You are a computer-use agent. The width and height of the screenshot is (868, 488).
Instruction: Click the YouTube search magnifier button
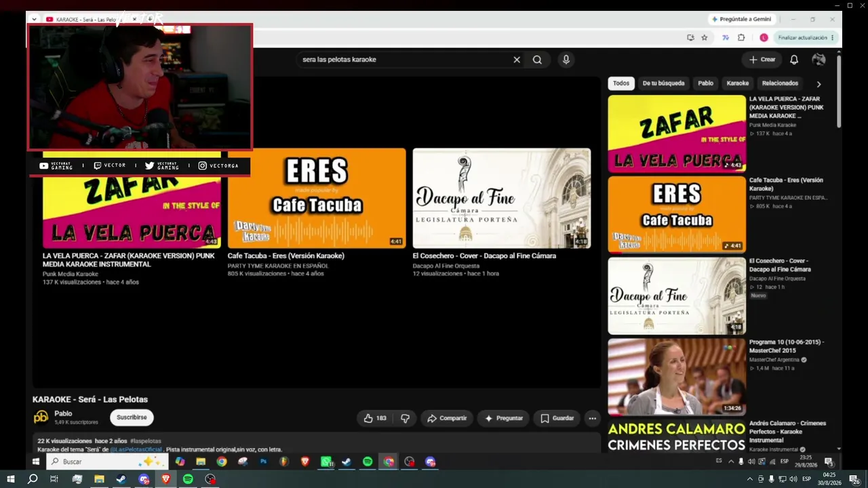coord(537,60)
